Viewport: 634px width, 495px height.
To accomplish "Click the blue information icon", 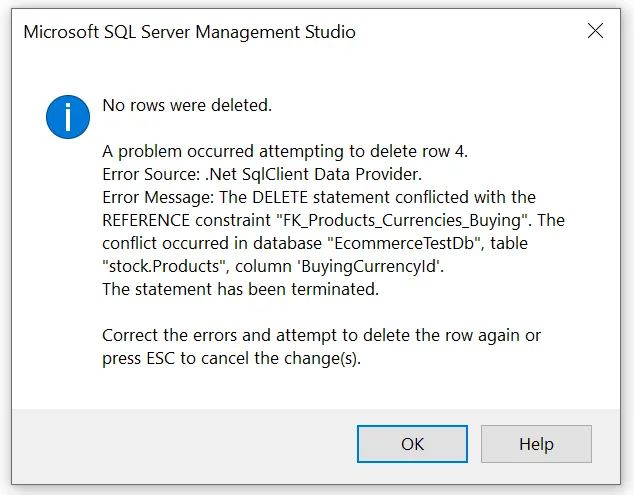I will coord(68,117).
